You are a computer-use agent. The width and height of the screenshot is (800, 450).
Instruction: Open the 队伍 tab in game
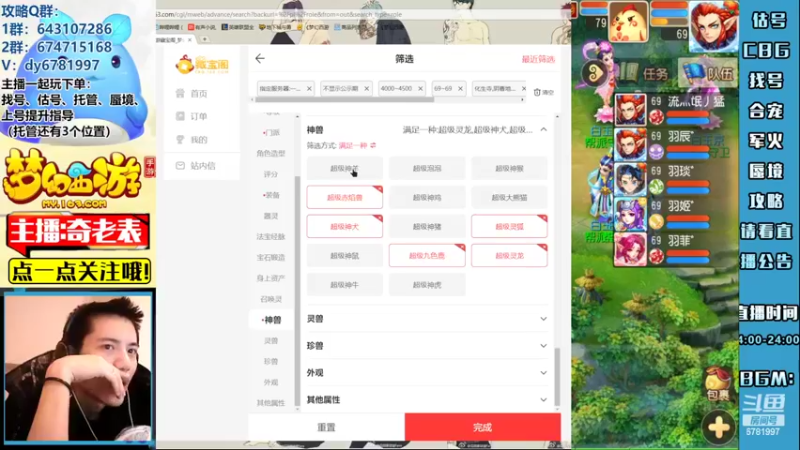pyautogui.click(x=708, y=73)
